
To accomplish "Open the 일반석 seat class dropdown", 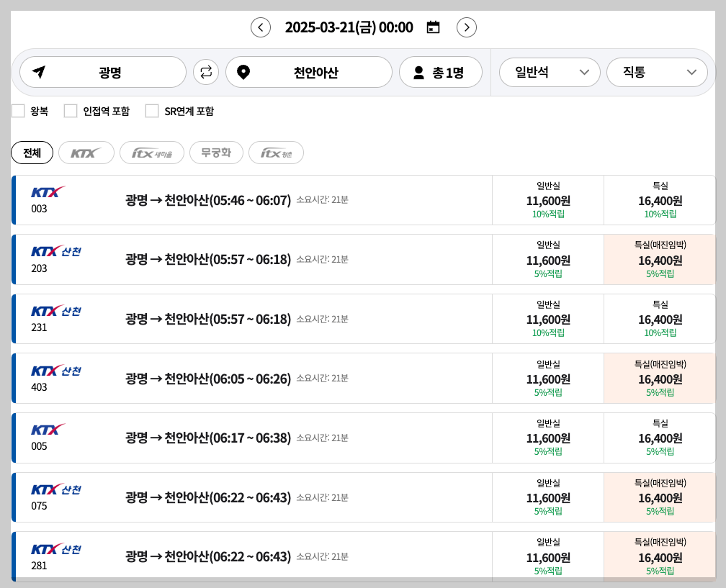I will (x=550, y=72).
